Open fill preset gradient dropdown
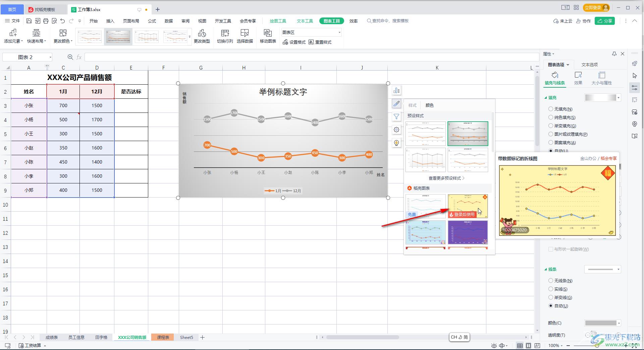 coord(603,97)
